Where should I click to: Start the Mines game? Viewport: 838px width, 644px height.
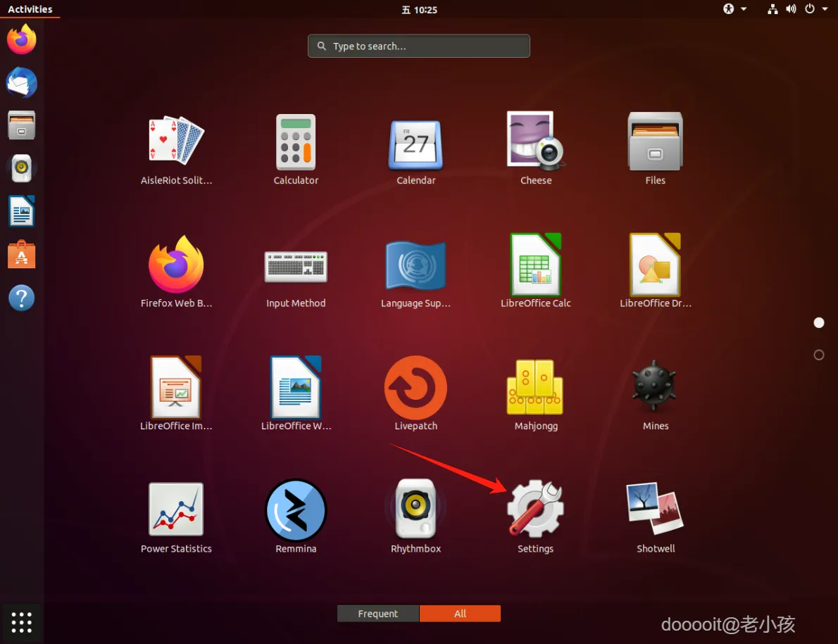pos(655,395)
